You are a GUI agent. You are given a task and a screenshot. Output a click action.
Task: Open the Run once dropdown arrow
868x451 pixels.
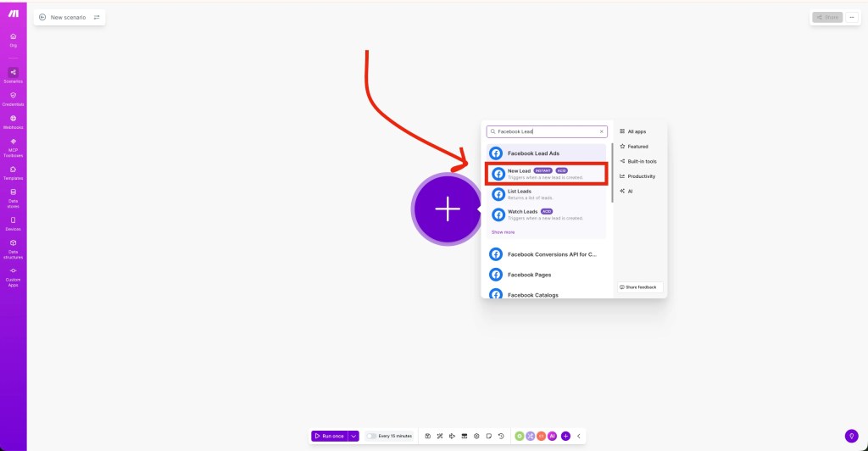pyautogui.click(x=353, y=436)
